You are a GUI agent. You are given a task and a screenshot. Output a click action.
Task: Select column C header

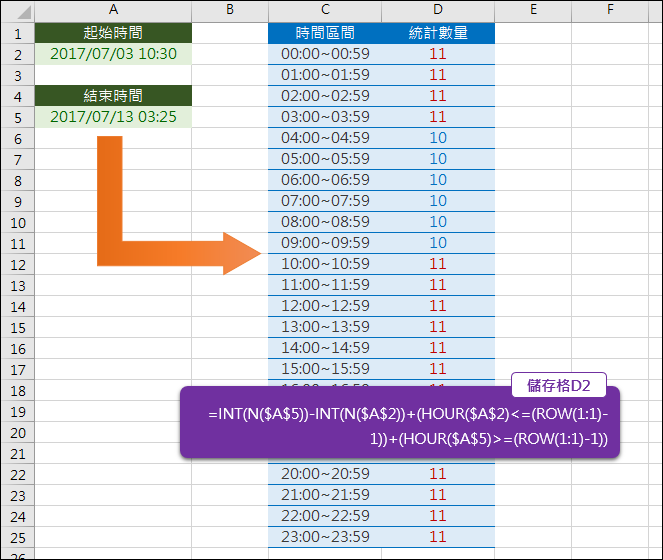[x=325, y=10]
